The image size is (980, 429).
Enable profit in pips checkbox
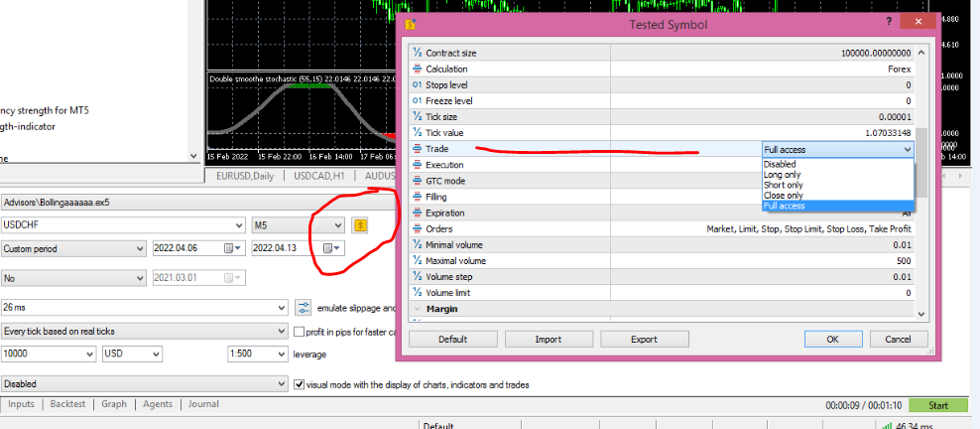[299, 332]
